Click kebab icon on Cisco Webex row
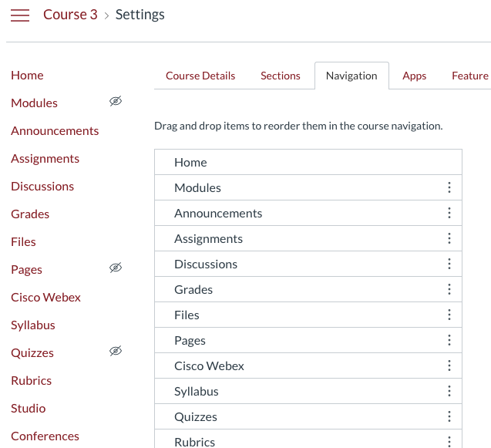This screenshot has height=448, width=491. coord(449,365)
